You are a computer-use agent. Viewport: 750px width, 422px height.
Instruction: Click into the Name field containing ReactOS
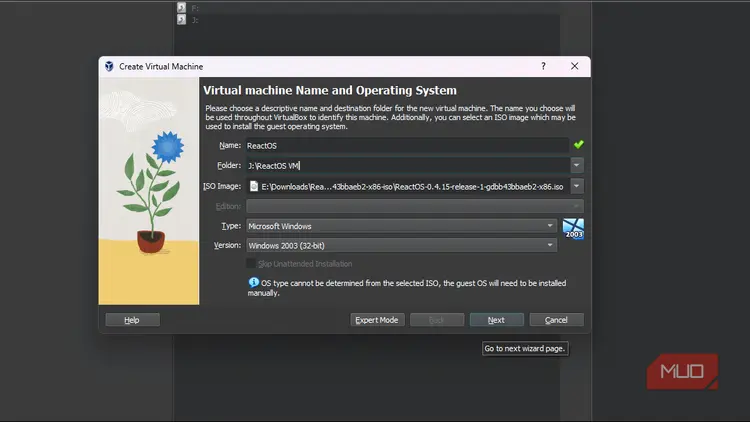tap(408, 145)
